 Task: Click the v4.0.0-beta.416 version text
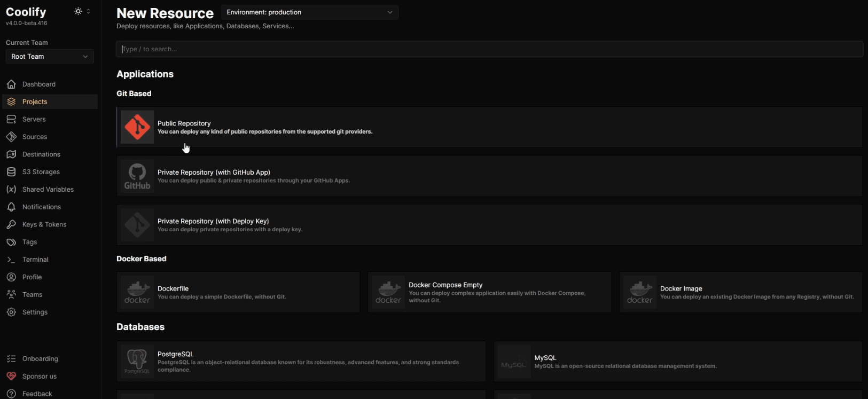27,24
